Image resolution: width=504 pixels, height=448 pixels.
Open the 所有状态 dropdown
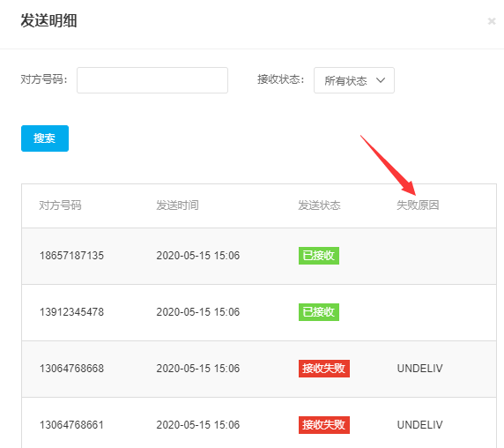coord(354,80)
